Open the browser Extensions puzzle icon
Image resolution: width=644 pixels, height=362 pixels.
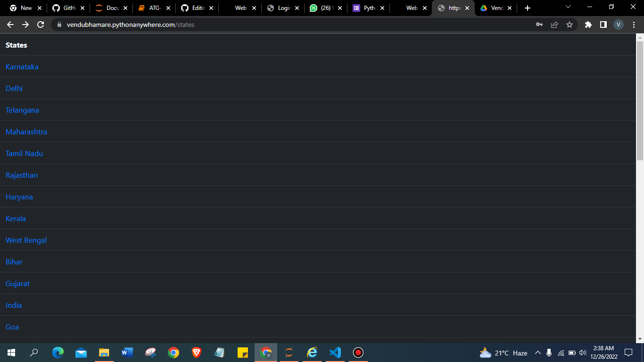[x=588, y=24]
